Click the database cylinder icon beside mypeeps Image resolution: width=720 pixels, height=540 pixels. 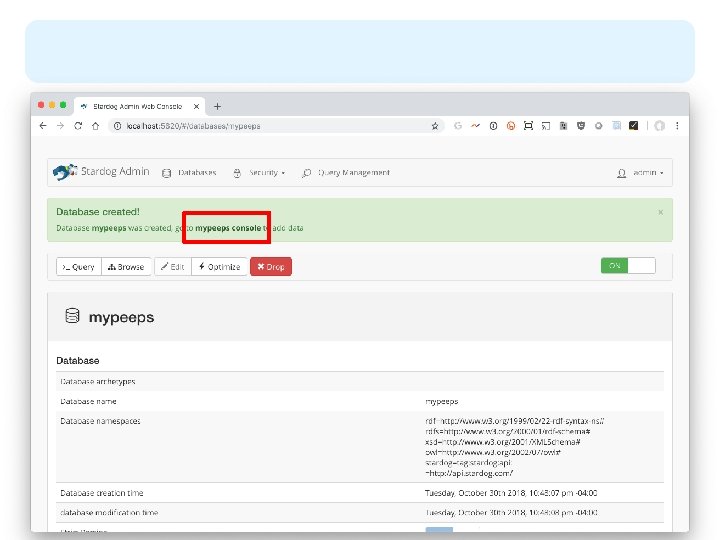pyautogui.click(x=72, y=316)
